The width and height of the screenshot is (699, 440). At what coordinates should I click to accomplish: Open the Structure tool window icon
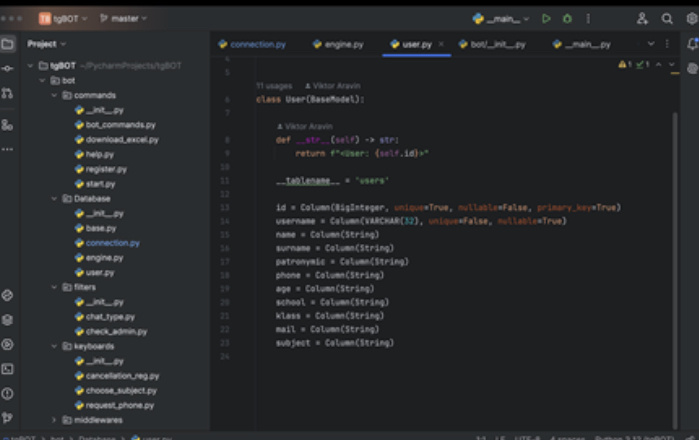click(8, 125)
